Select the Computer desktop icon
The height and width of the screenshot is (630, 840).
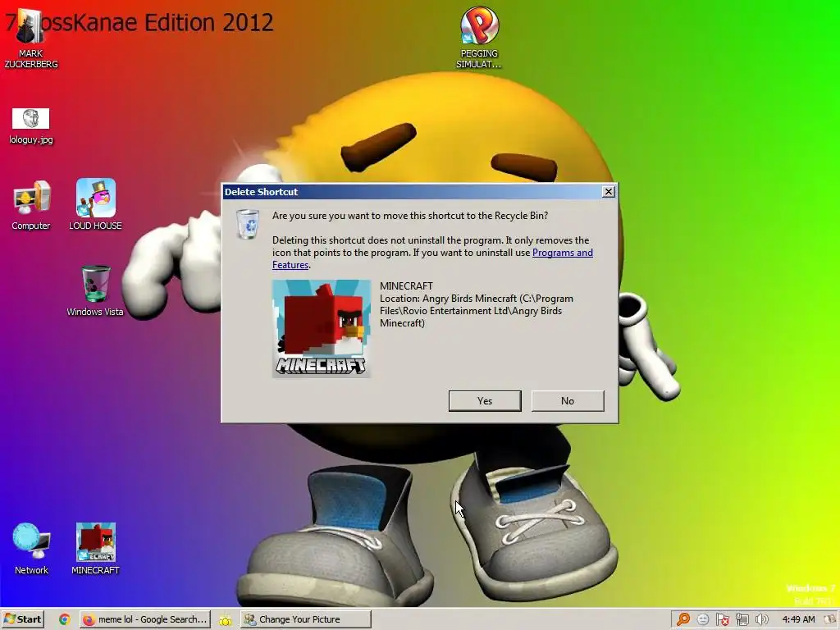coord(30,205)
